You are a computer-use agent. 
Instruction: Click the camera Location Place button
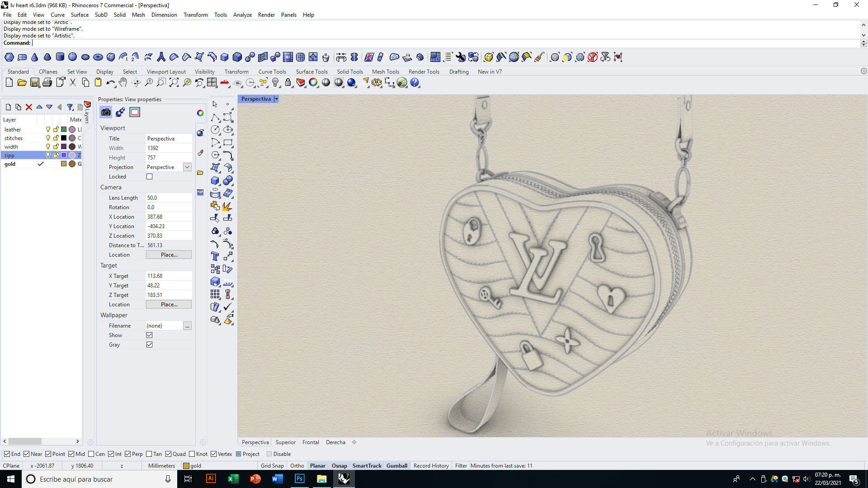pyautogui.click(x=169, y=255)
